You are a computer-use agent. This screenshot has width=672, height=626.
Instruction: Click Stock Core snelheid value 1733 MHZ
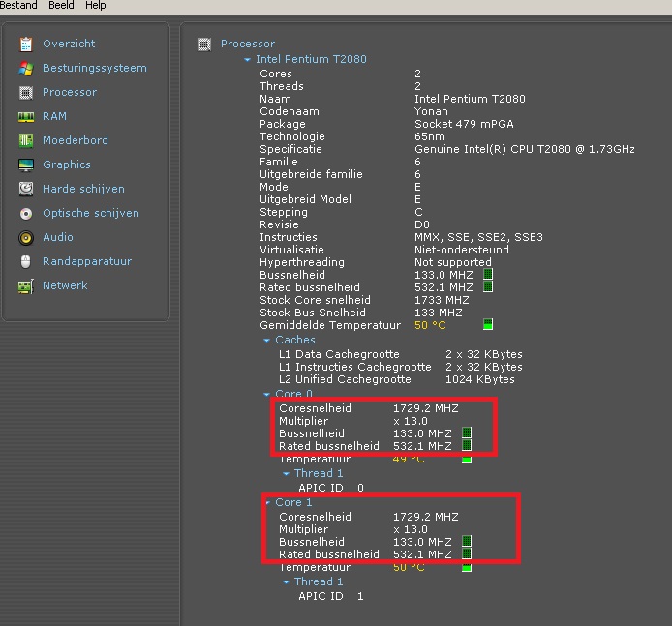click(x=442, y=300)
